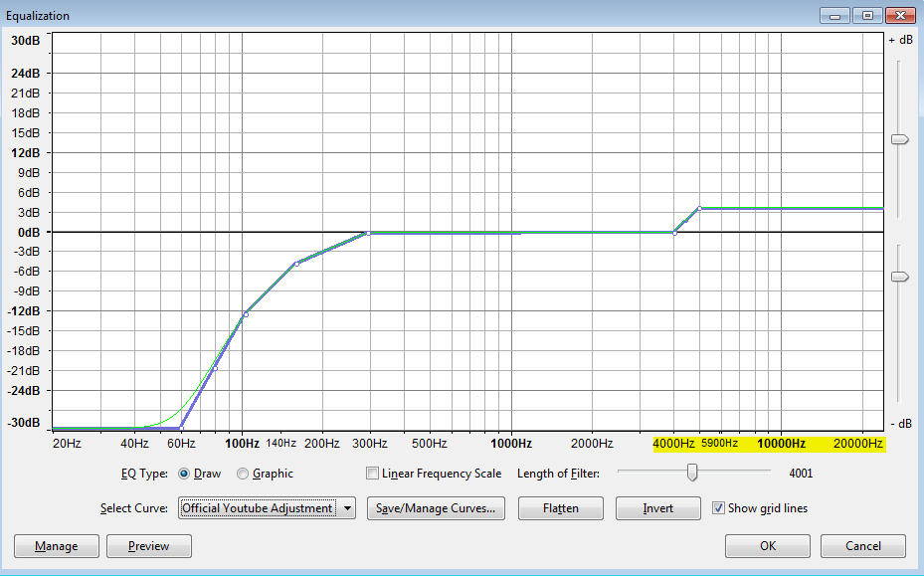This screenshot has height=576, width=924.
Task: Click the 10000Hz highlighted axis label
Action: 782,444
